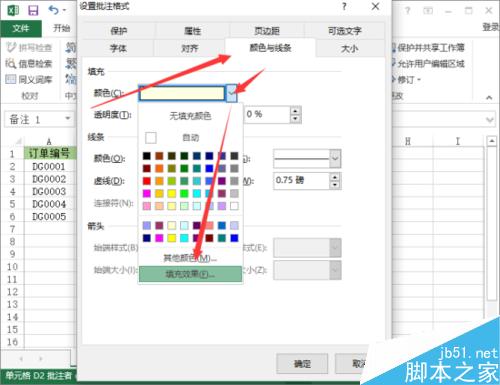Open the name box dropdown showing 备注 1
Image resolution: width=500 pixels, height=385 pixels.
(x=68, y=119)
